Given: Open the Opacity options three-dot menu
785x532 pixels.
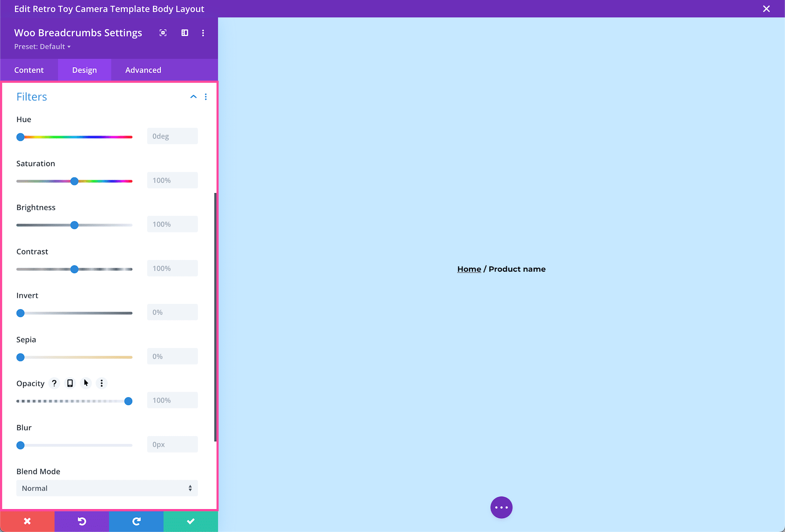Looking at the screenshot, I should (x=101, y=383).
